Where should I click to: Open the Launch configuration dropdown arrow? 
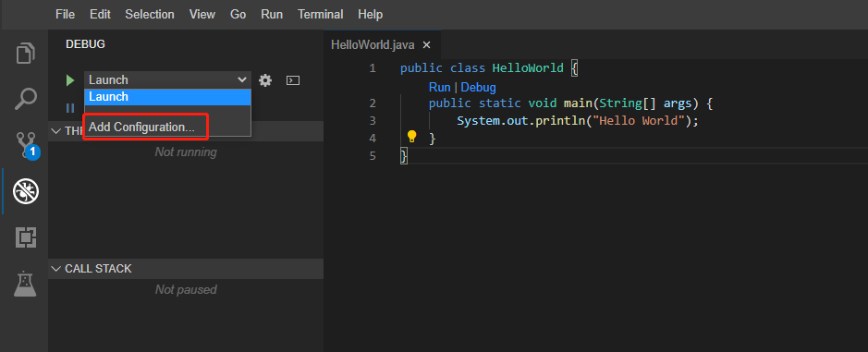[x=242, y=79]
